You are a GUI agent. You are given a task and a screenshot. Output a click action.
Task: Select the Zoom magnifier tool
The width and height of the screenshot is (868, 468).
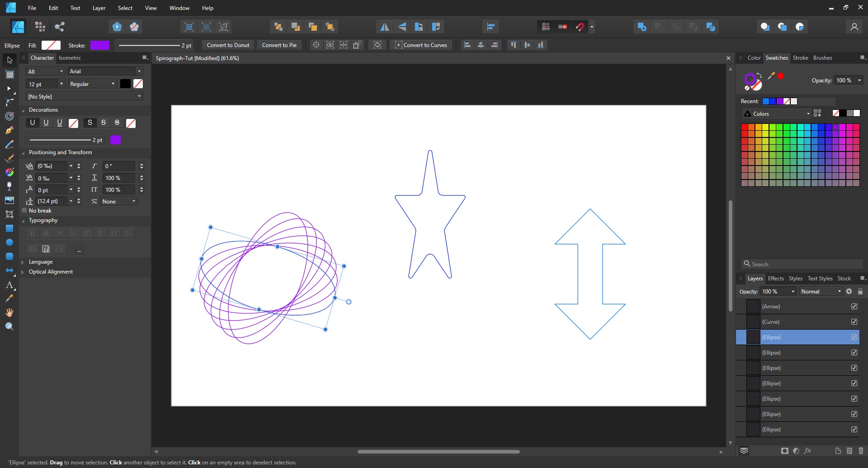(9, 326)
